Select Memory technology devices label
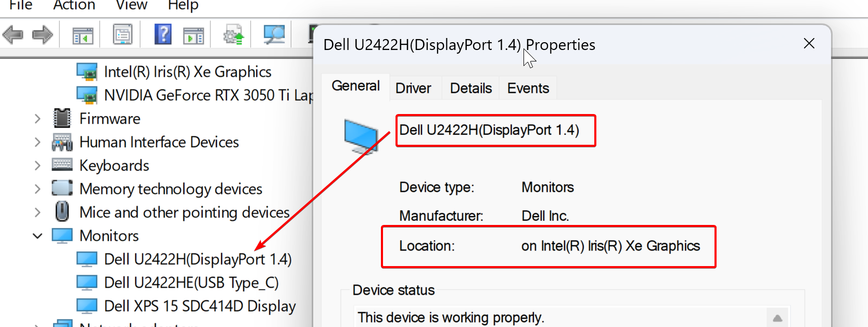This screenshot has height=327, width=868. [x=171, y=189]
